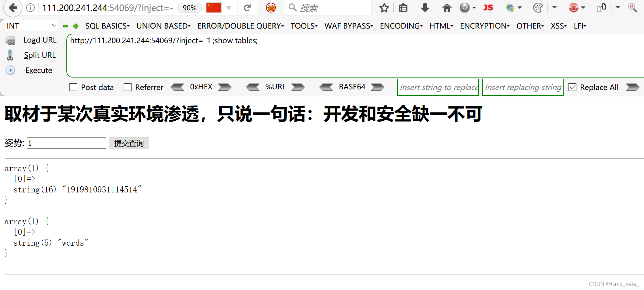Click the Chinese flag icon
Screen dimensions: 644x290
(x=213, y=8)
